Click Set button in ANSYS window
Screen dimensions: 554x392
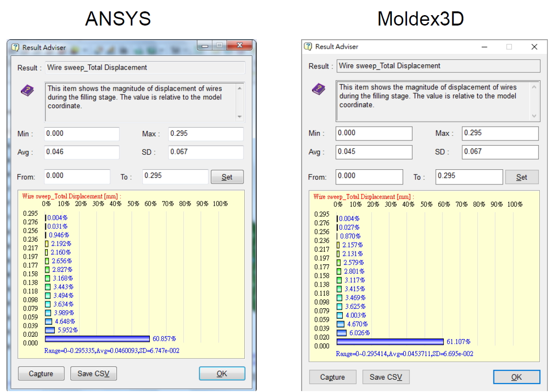pyautogui.click(x=227, y=177)
